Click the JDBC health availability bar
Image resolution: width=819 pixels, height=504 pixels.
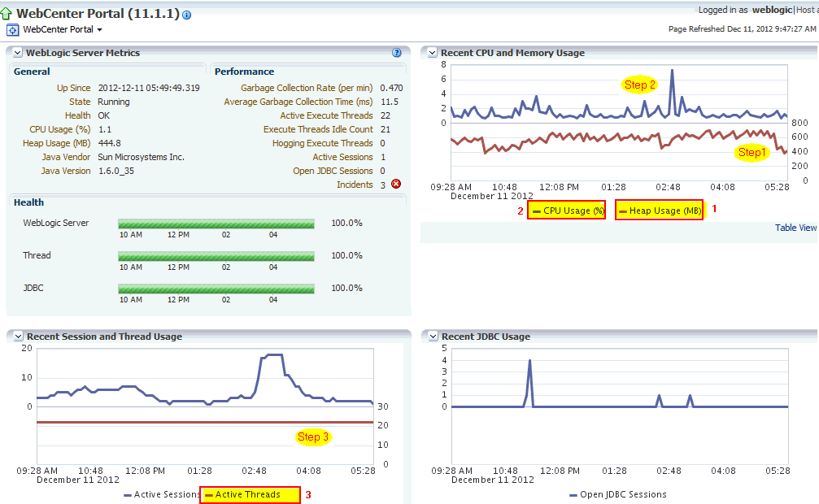pyautogui.click(x=216, y=289)
